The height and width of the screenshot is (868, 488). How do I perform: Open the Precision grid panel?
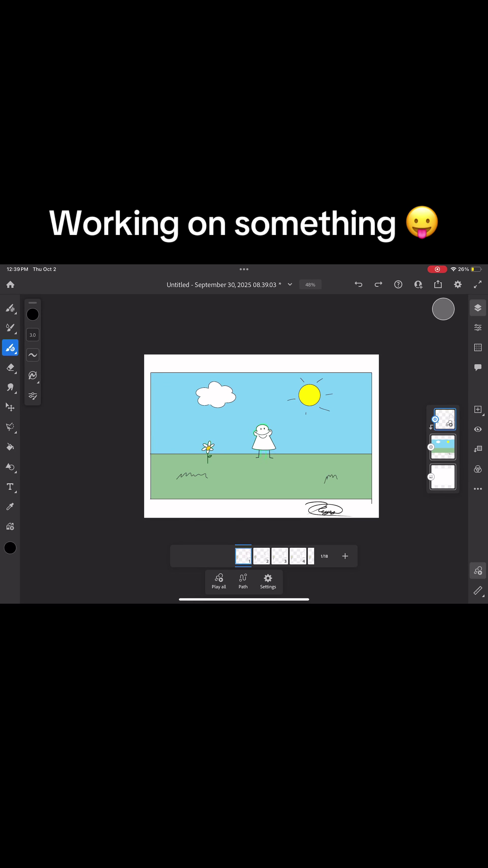point(478,348)
